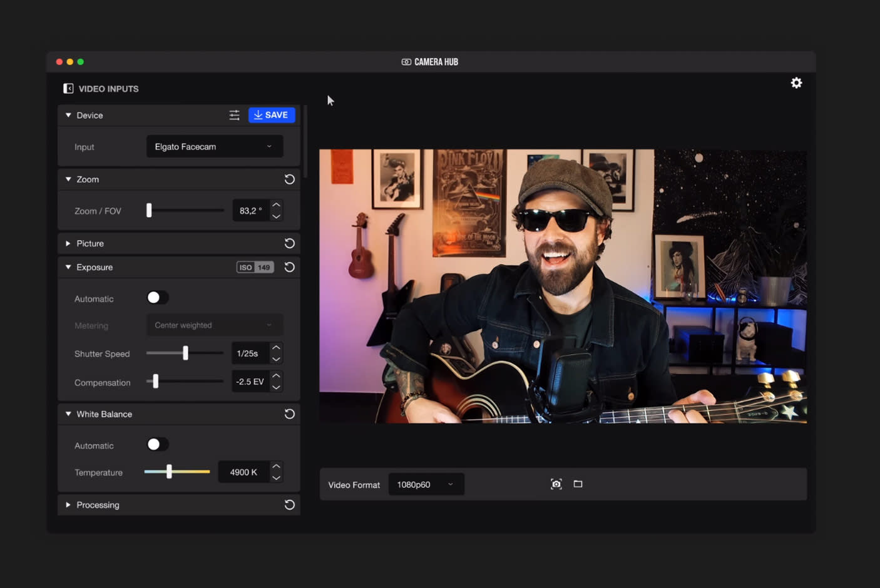Toggle Automatic white balance switch

coord(157,445)
